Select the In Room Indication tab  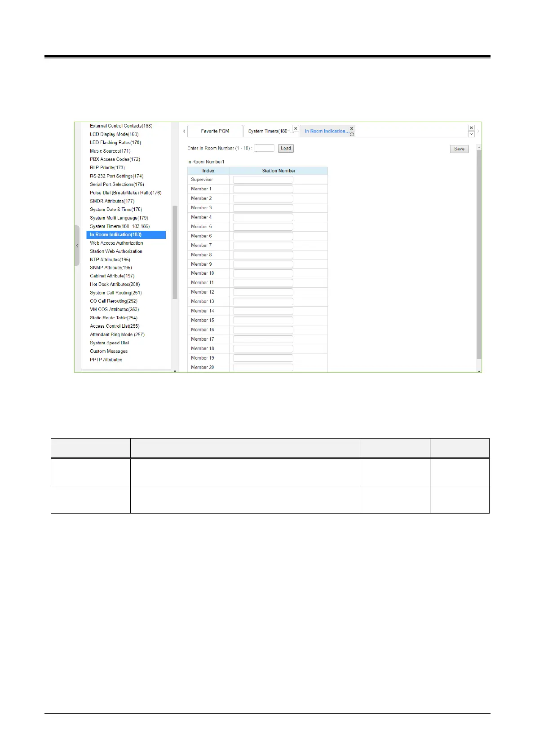327,131
